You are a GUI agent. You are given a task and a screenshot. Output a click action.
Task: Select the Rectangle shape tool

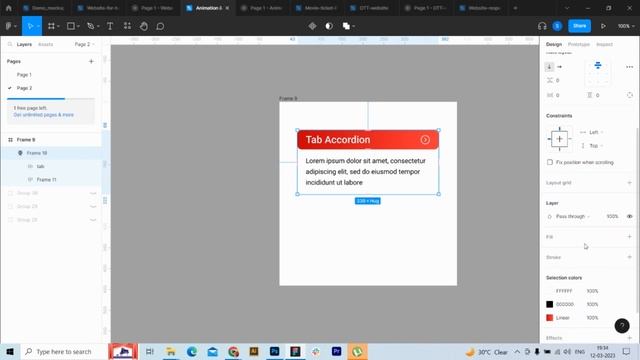coord(71,26)
